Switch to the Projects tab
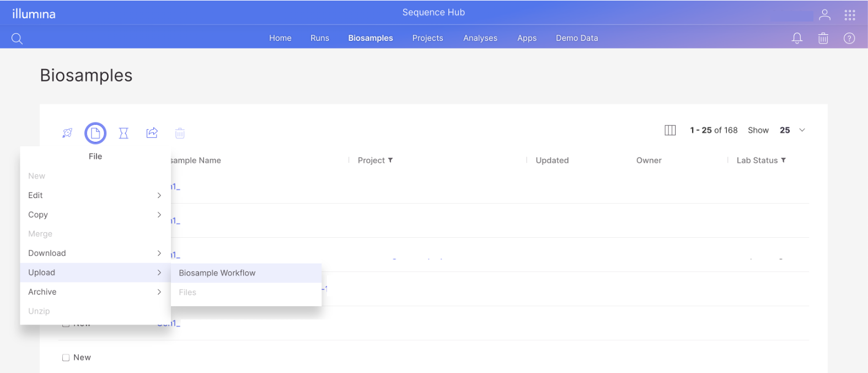The height and width of the screenshot is (373, 868). [x=427, y=38]
